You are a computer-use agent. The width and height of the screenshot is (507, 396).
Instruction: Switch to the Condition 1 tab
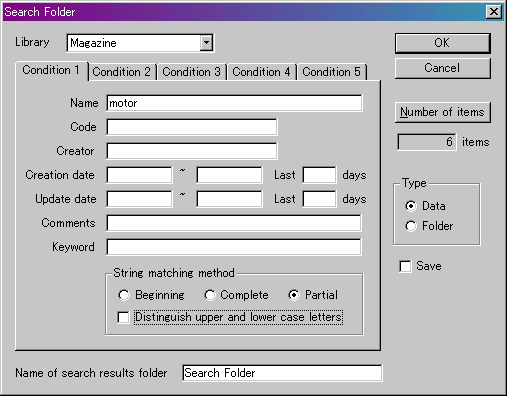pyautogui.click(x=52, y=71)
